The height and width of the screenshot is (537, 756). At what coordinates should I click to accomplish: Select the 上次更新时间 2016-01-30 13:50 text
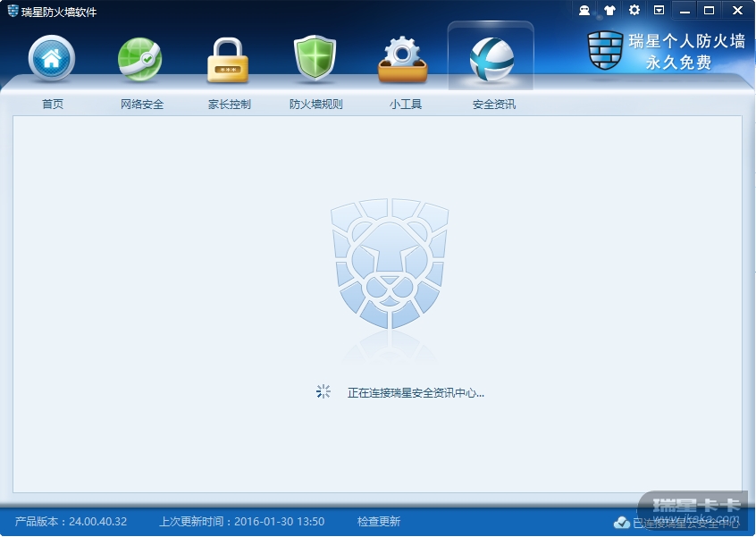click(x=242, y=522)
